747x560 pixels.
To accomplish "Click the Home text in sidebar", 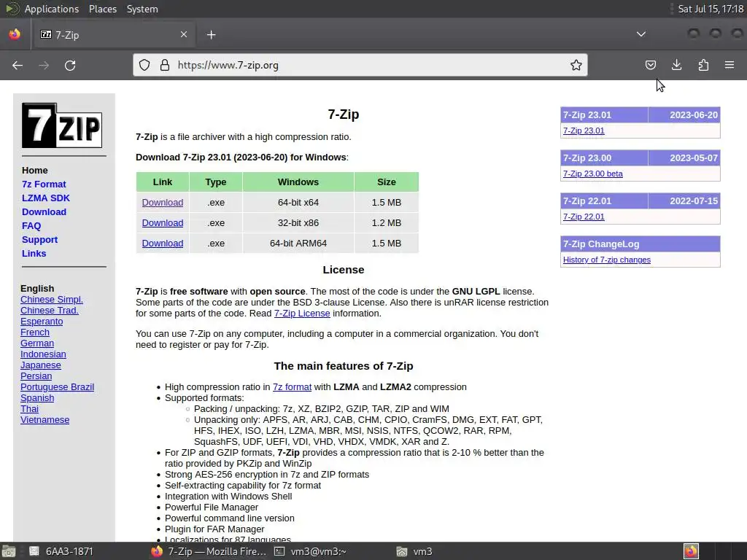I will (x=35, y=171).
